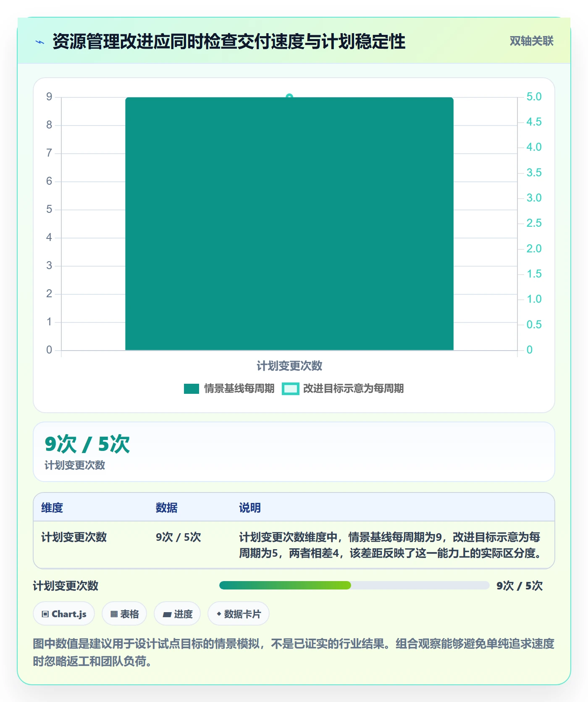588x702 pixels.
Task: Click the 维度 column header
Action: pos(52,508)
